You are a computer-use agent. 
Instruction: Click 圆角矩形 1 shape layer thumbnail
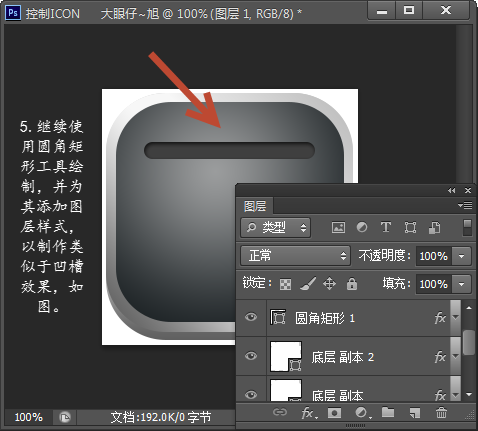click(x=278, y=317)
